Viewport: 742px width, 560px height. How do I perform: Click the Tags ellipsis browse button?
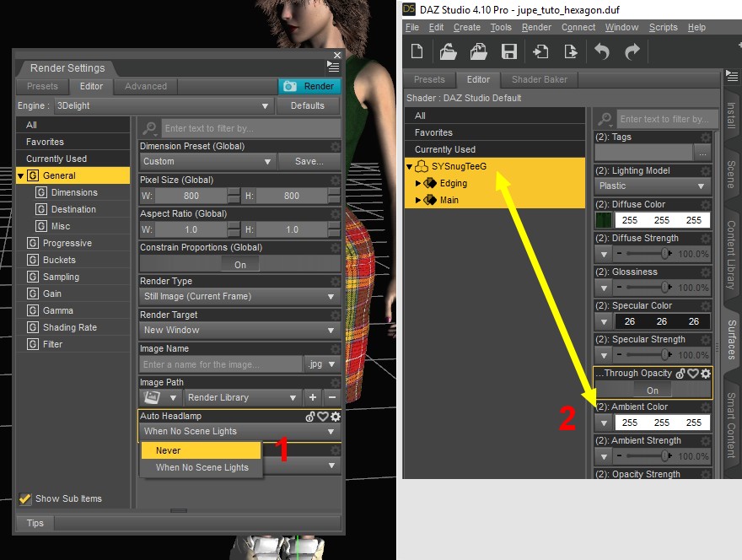click(702, 153)
